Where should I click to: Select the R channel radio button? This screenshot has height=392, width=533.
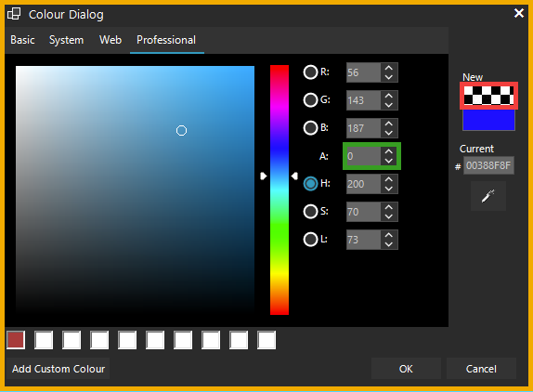coord(310,72)
